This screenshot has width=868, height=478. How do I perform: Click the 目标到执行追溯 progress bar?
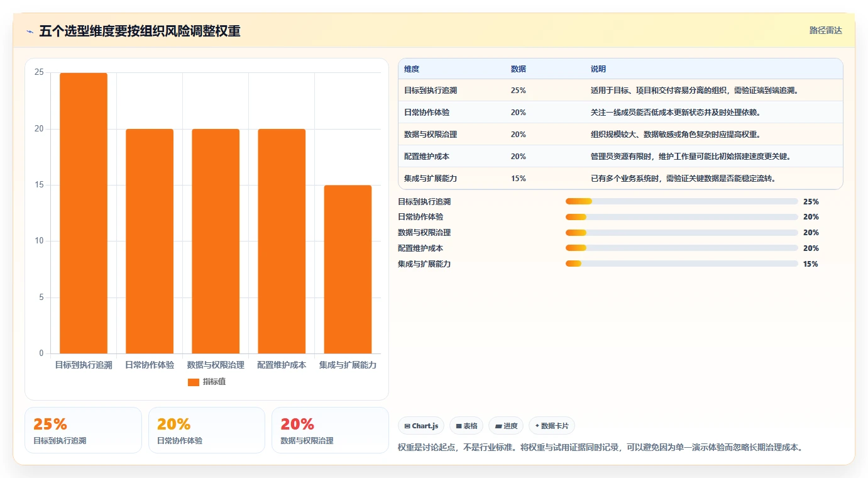tap(682, 201)
